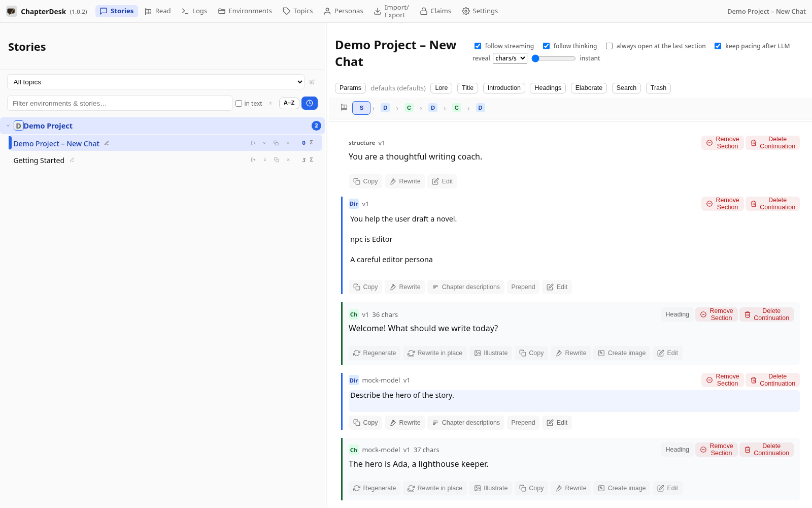Click the Elaborate button
The height and width of the screenshot is (508, 812).
589,88
